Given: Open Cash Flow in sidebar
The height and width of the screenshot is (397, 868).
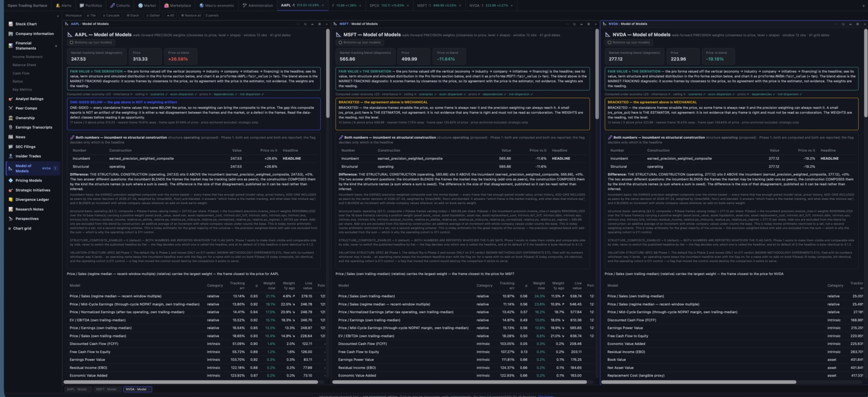Looking at the screenshot, I should [x=21, y=73].
